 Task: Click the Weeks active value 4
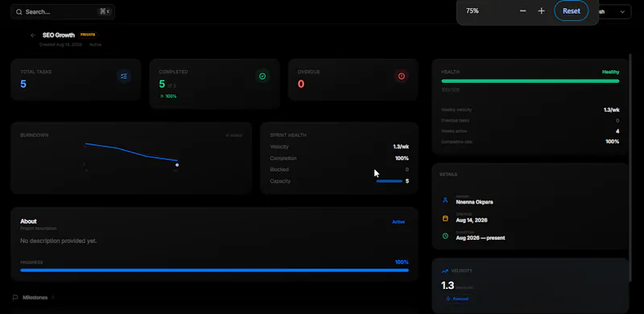point(617,131)
